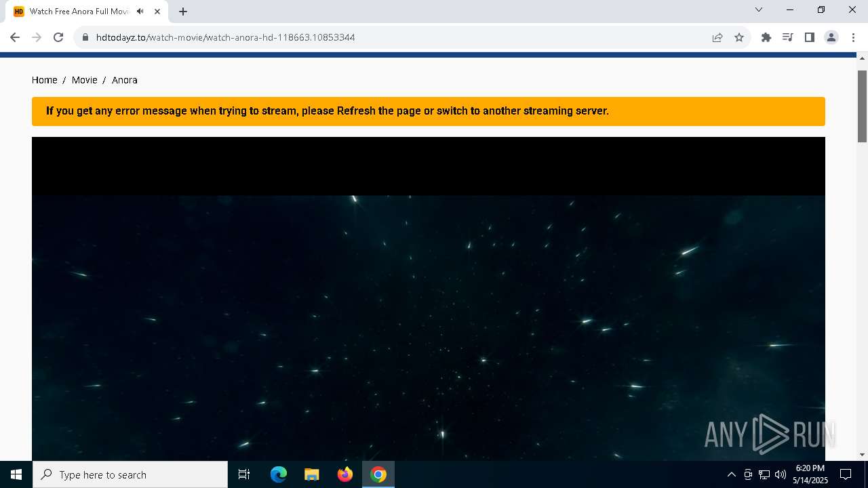The image size is (868, 488).
Task: Focus the address bar URL
Action: (226, 37)
